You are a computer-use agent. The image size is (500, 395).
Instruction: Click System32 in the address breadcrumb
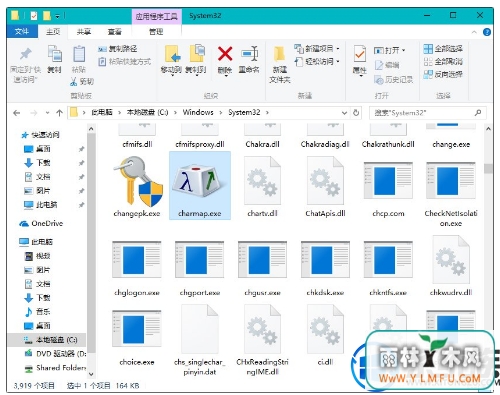click(x=244, y=112)
